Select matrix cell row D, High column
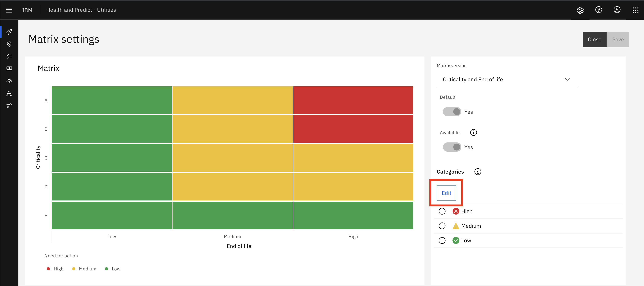This screenshot has height=286, width=644. click(x=353, y=187)
